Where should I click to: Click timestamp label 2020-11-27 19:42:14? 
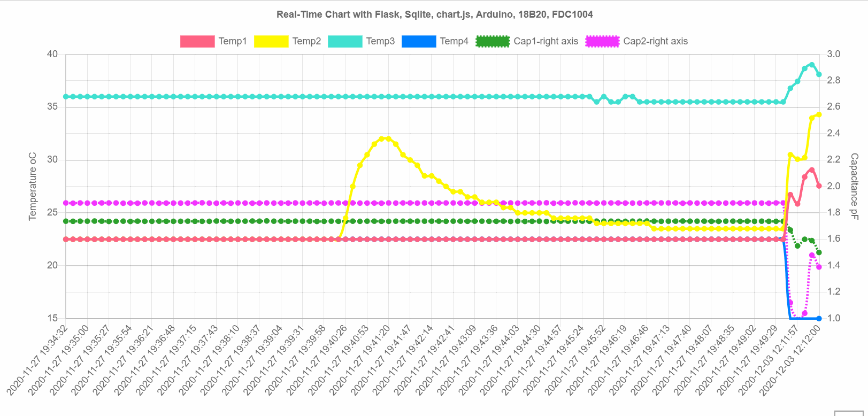click(403, 360)
